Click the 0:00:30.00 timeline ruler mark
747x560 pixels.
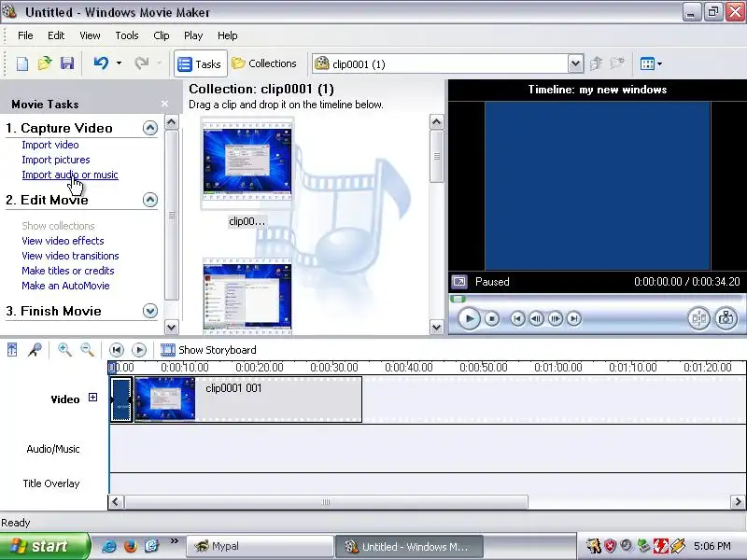(x=333, y=367)
